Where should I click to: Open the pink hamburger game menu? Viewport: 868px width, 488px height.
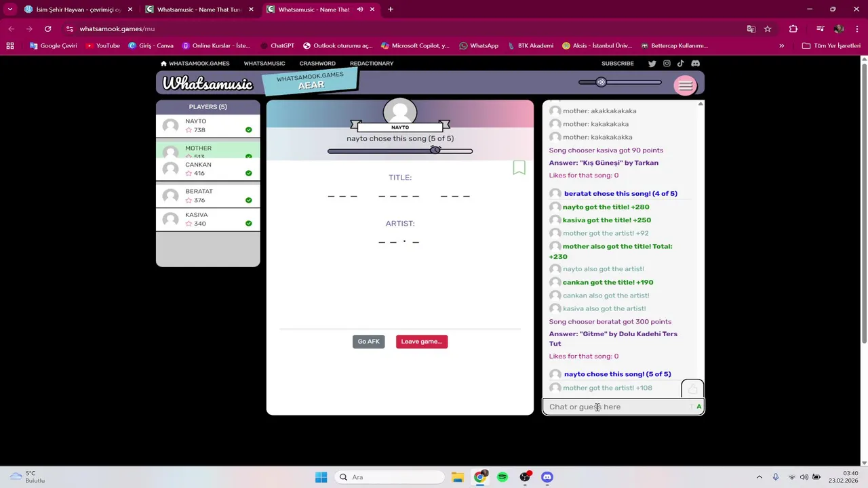click(685, 85)
